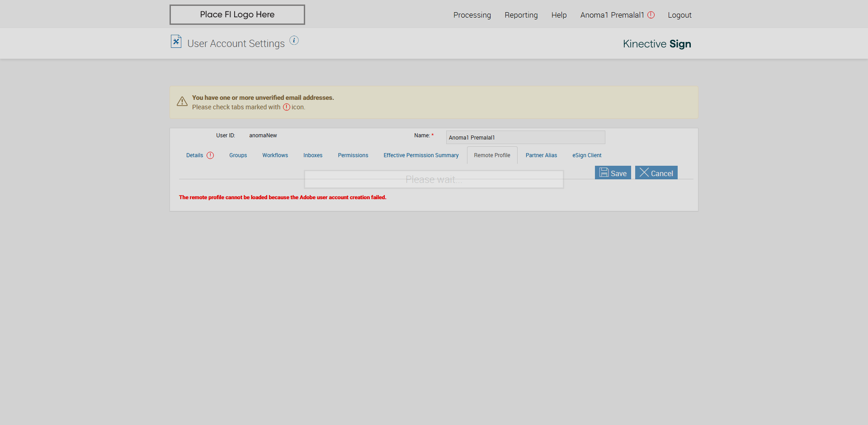The width and height of the screenshot is (868, 425).
Task: Switch to the Inboxes tab
Action: 313,155
